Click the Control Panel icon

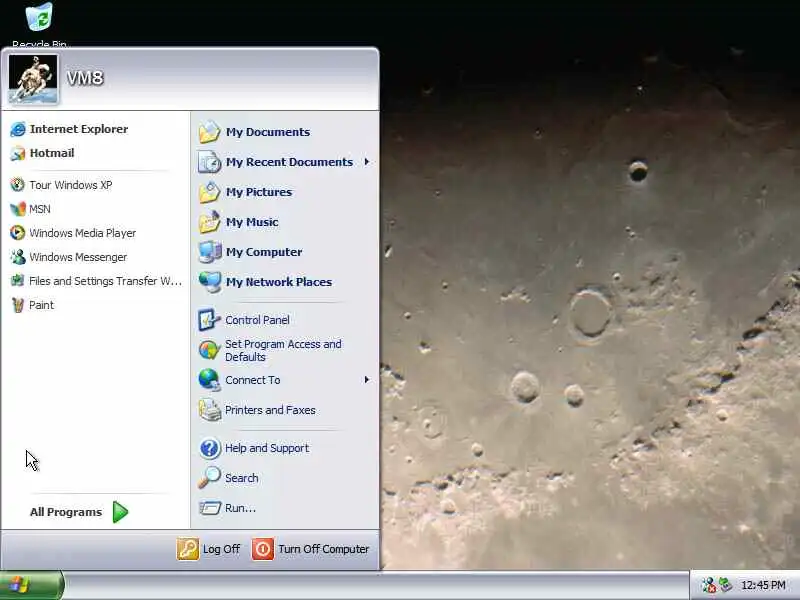[209, 320]
